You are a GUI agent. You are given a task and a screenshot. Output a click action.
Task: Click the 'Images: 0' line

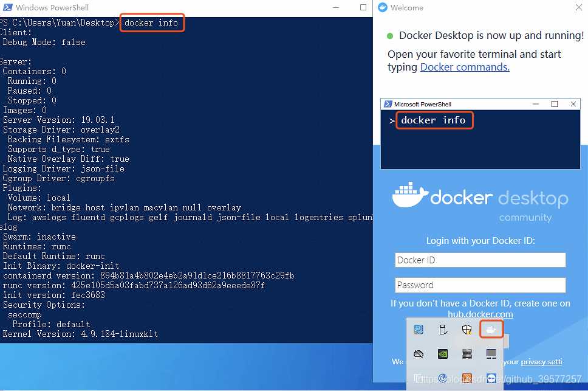click(x=25, y=110)
